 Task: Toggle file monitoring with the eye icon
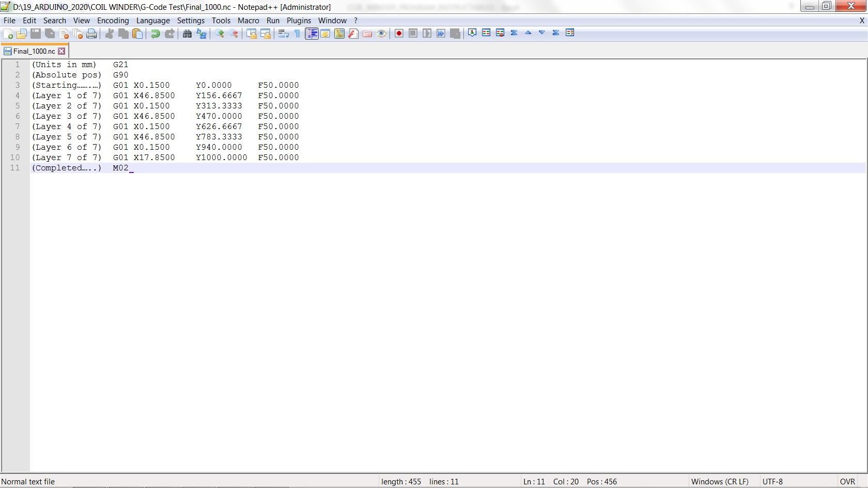pyautogui.click(x=381, y=34)
